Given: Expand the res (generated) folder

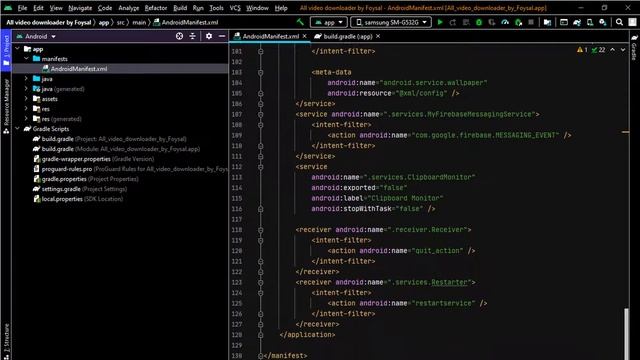Looking at the screenshot, I should [27, 119].
